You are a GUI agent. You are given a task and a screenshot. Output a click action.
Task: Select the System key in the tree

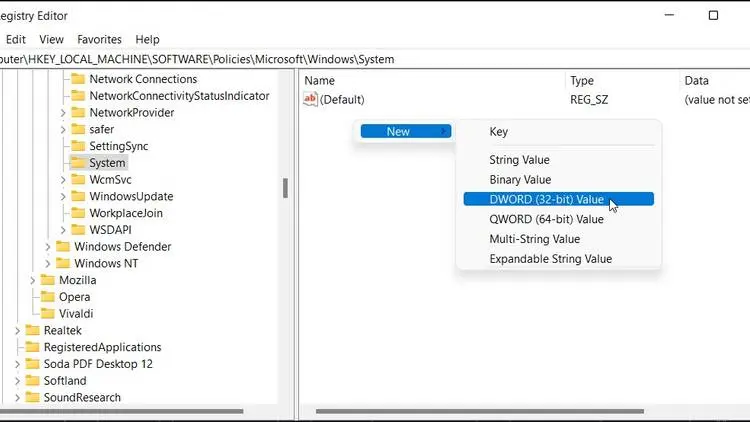pyautogui.click(x=107, y=163)
